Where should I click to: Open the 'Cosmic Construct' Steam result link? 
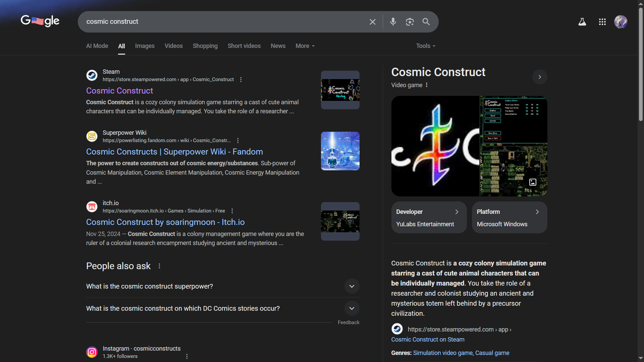pyautogui.click(x=119, y=90)
